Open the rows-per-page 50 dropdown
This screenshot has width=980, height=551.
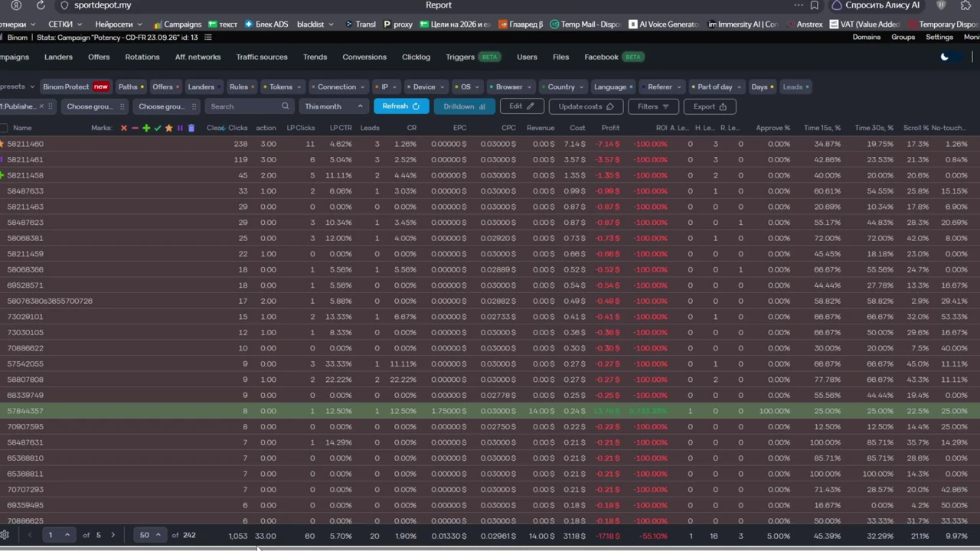click(150, 535)
